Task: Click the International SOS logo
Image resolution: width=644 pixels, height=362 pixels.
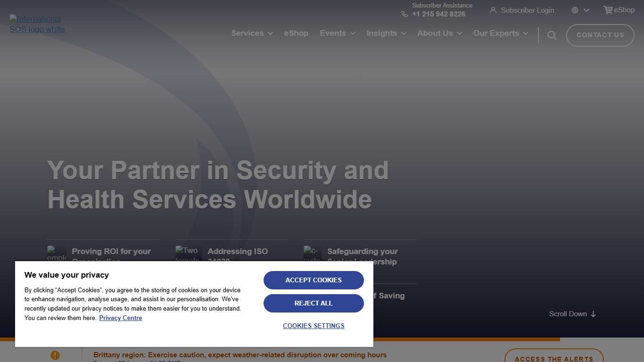Action: [x=37, y=24]
